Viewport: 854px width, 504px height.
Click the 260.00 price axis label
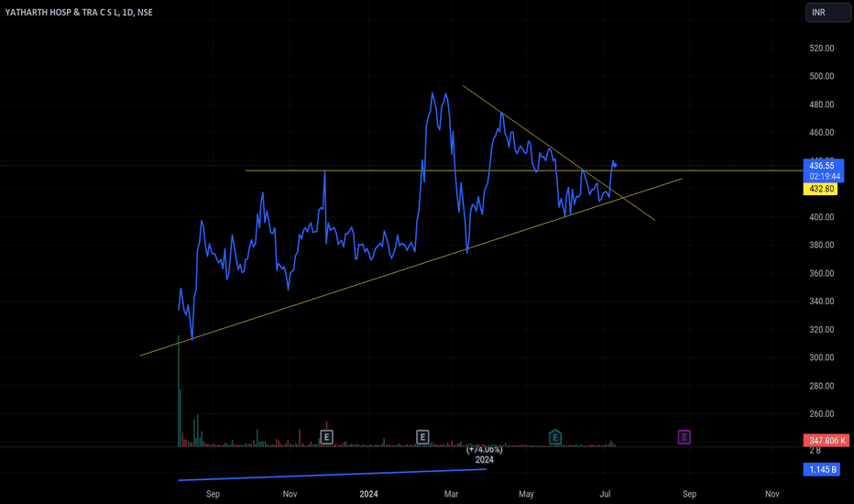pos(821,413)
